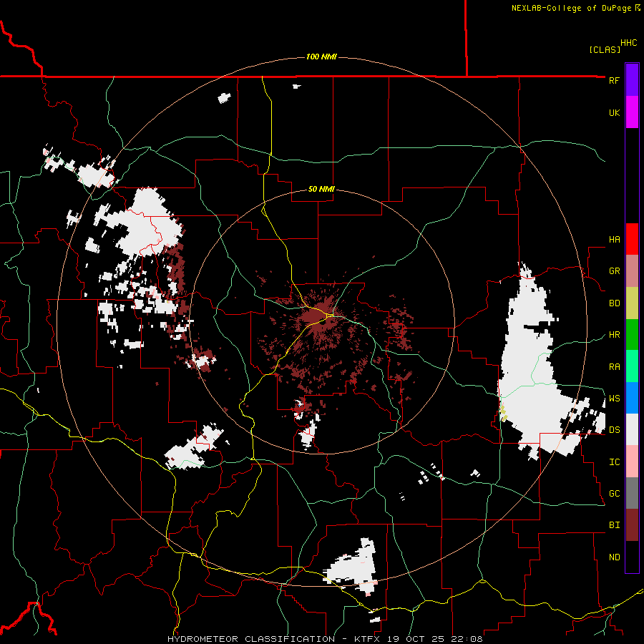Image resolution: width=644 pixels, height=644 pixels.
Task: Select the WS blue legend swatch
Action: (632, 398)
